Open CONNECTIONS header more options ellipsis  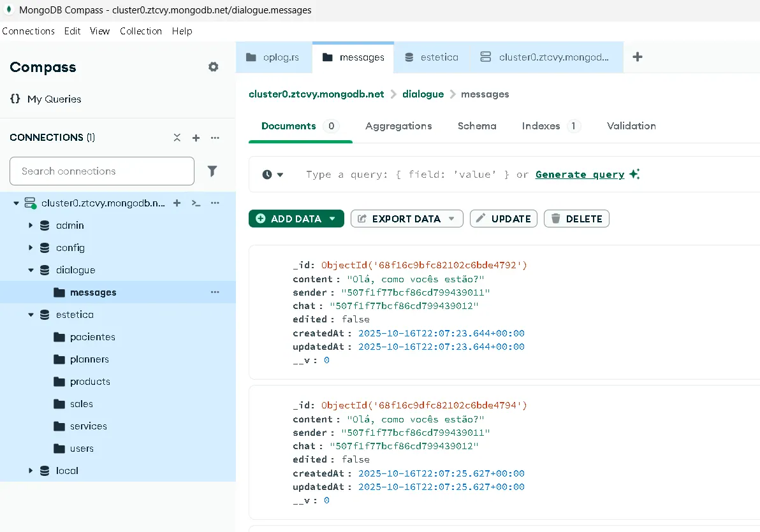(216, 138)
